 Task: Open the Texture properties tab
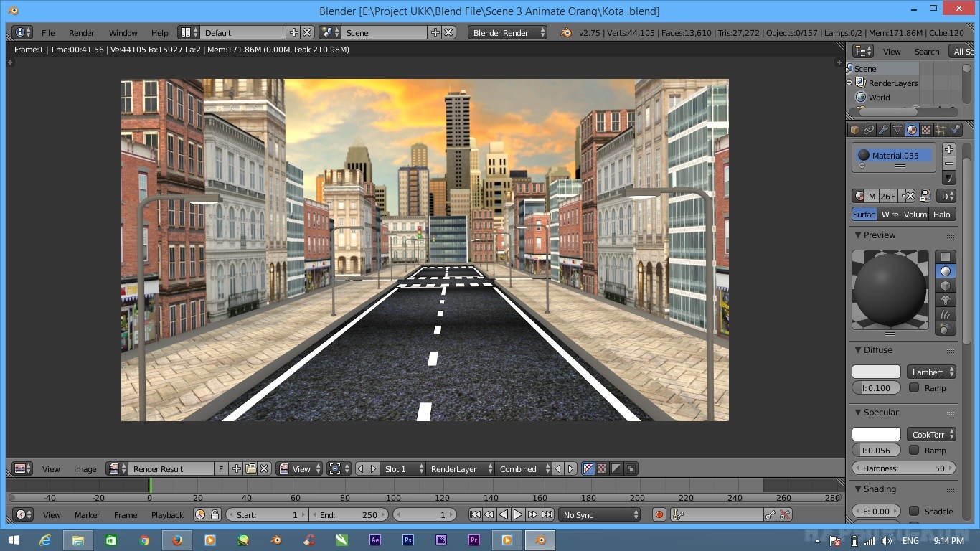point(925,129)
